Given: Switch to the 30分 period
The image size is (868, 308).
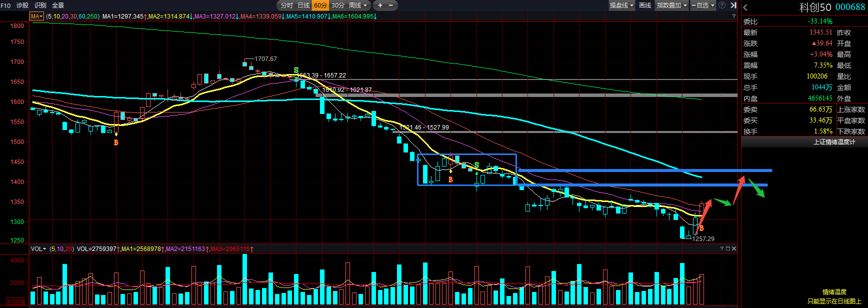Looking at the screenshot, I should [338, 5].
